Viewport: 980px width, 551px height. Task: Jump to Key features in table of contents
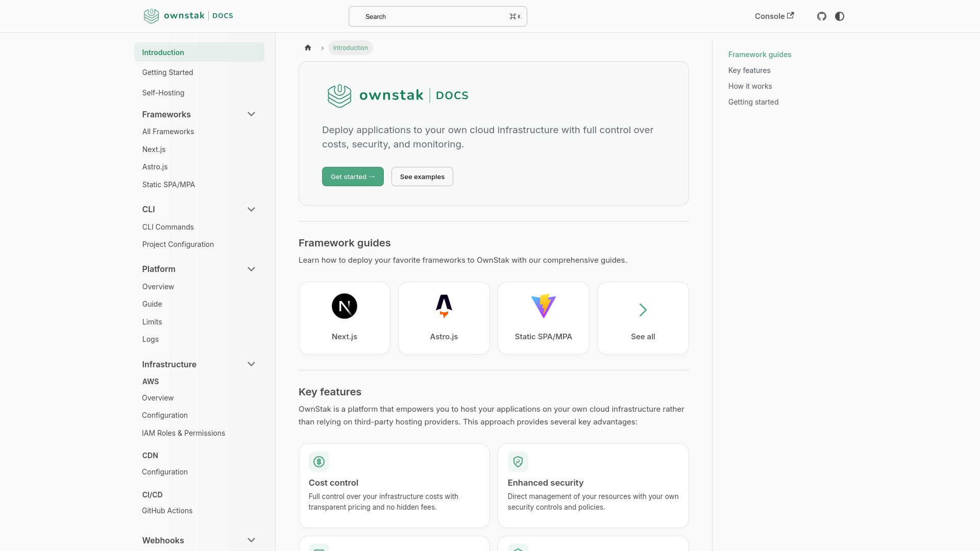tap(749, 70)
